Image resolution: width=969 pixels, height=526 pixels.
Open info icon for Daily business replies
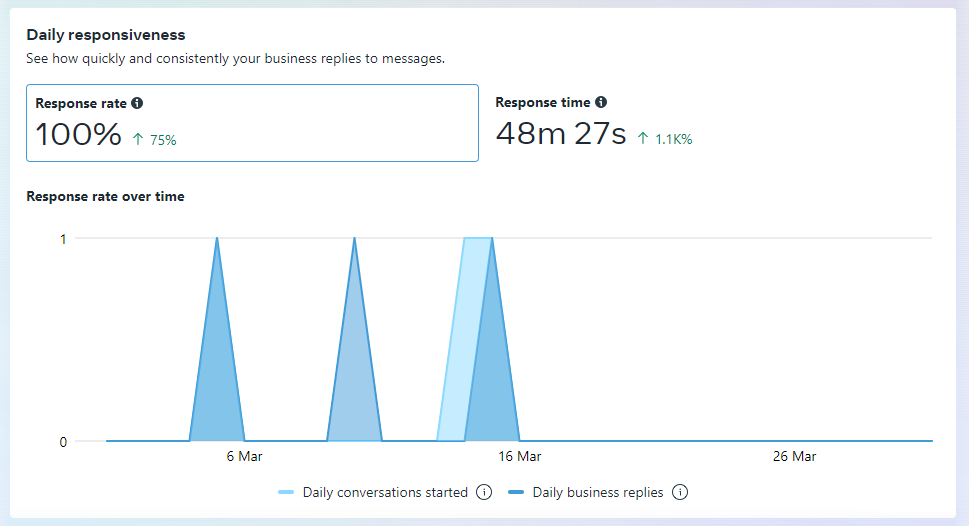click(x=681, y=492)
